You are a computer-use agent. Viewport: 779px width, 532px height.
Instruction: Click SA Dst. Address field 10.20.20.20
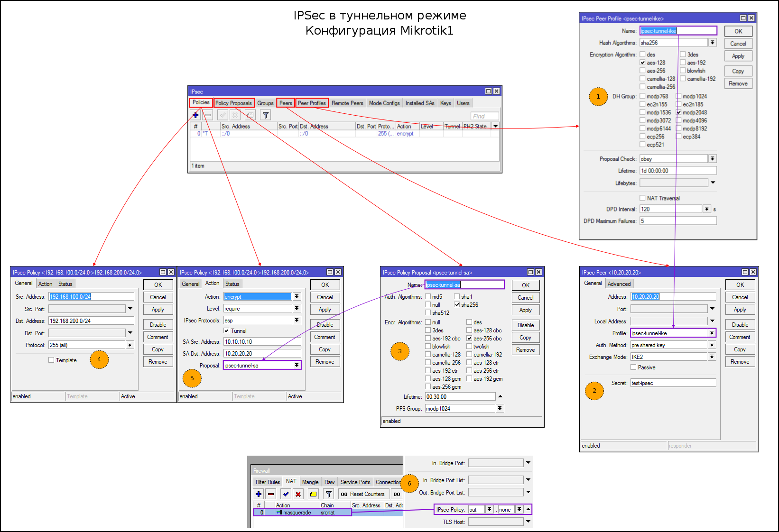click(x=262, y=353)
